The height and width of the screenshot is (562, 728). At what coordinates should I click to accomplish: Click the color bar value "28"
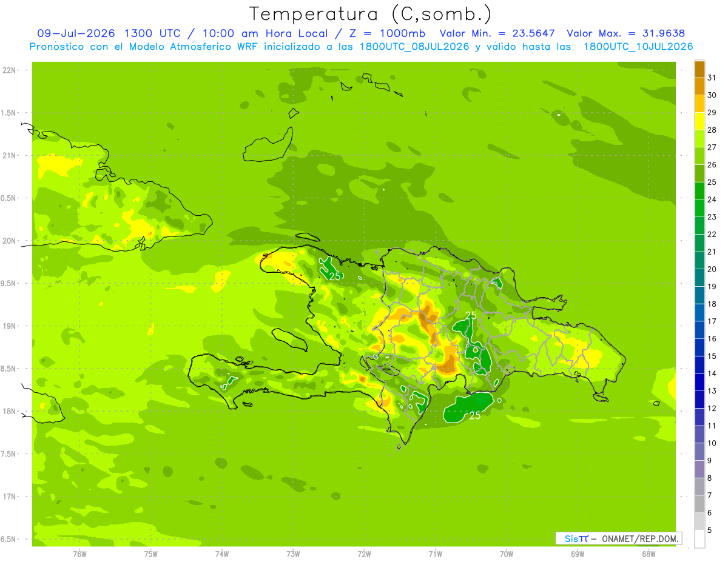coord(712,130)
